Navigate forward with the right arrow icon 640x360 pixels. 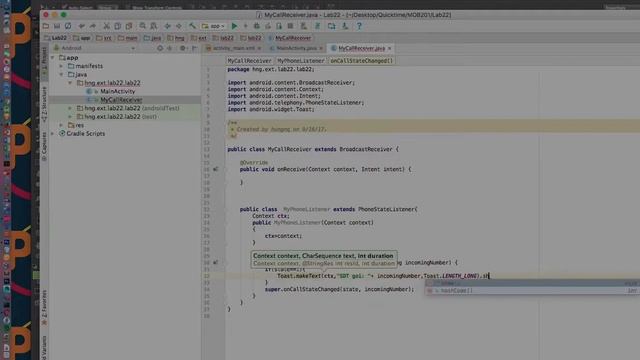point(179,26)
